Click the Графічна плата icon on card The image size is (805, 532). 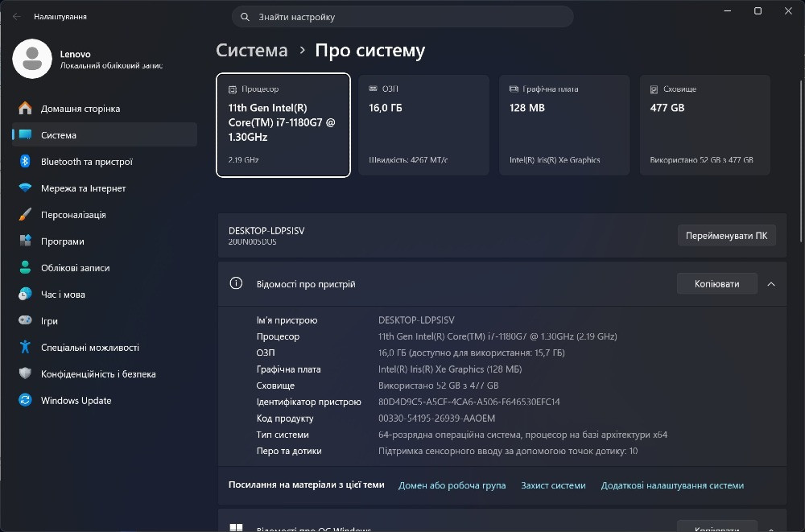(x=514, y=89)
